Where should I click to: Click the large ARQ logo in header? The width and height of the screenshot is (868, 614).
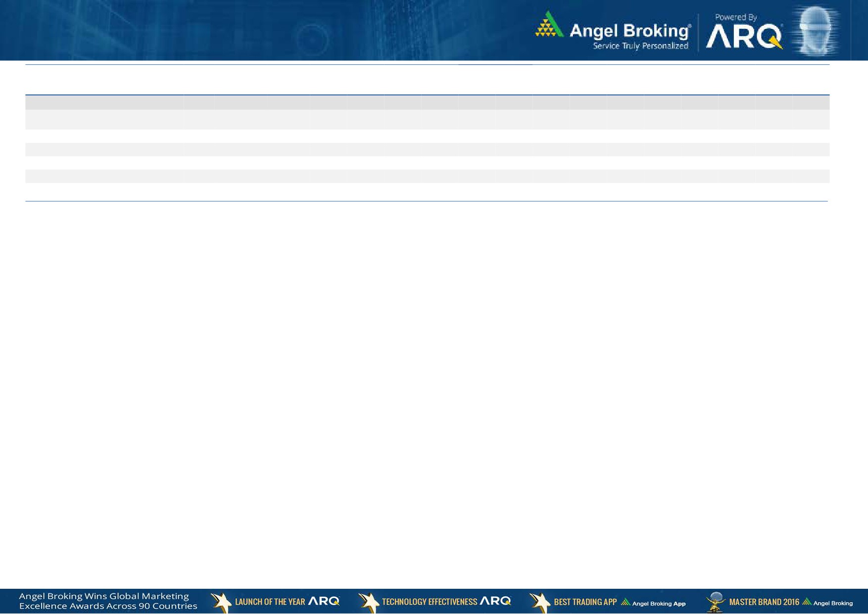(744, 37)
